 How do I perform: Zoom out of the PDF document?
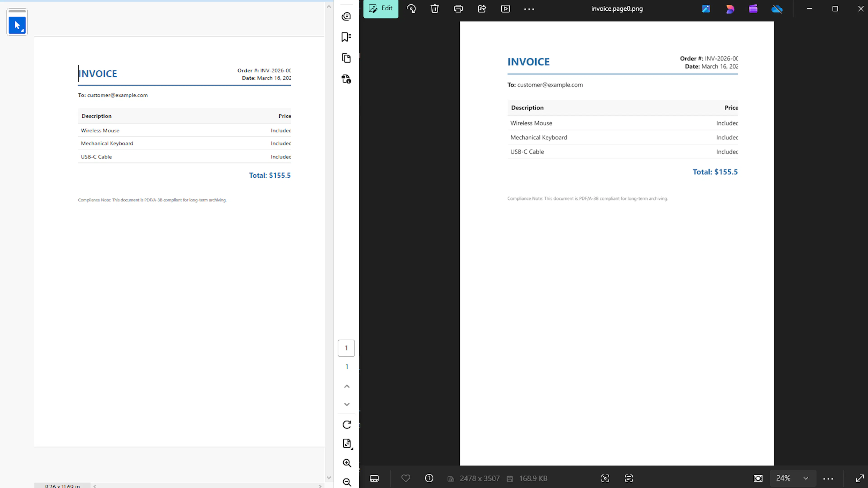pyautogui.click(x=347, y=482)
